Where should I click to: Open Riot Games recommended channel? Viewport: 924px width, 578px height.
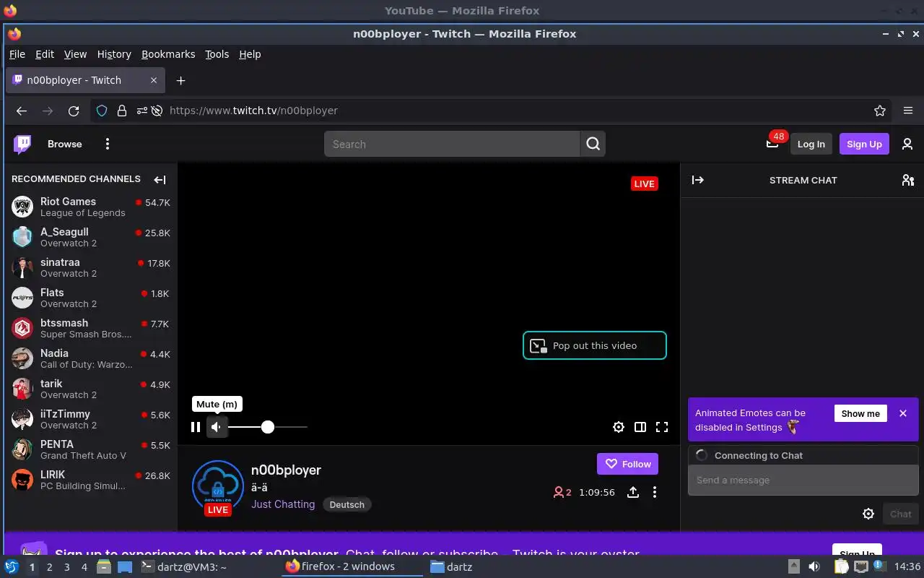coord(90,207)
